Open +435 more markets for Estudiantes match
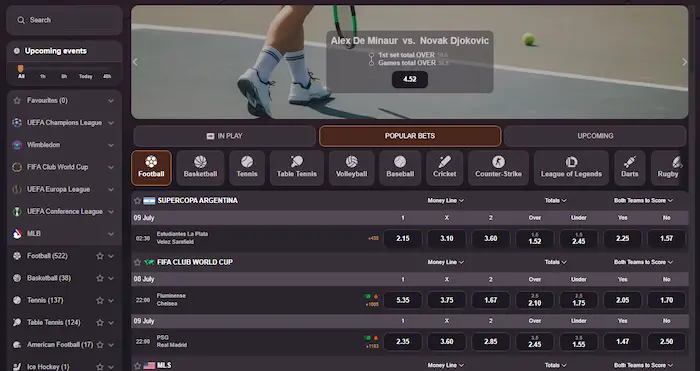700x371 pixels. (373, 239)
